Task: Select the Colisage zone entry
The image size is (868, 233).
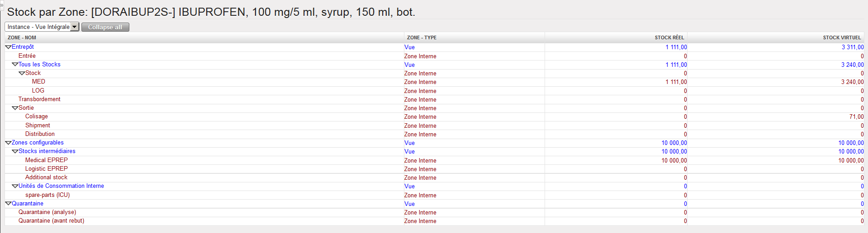Action: click(36, 116)
